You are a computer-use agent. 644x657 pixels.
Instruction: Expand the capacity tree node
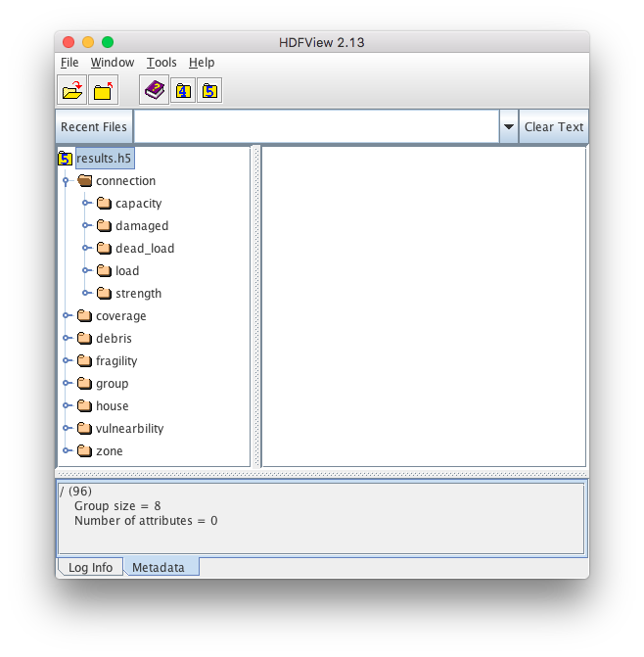(86, 204)
